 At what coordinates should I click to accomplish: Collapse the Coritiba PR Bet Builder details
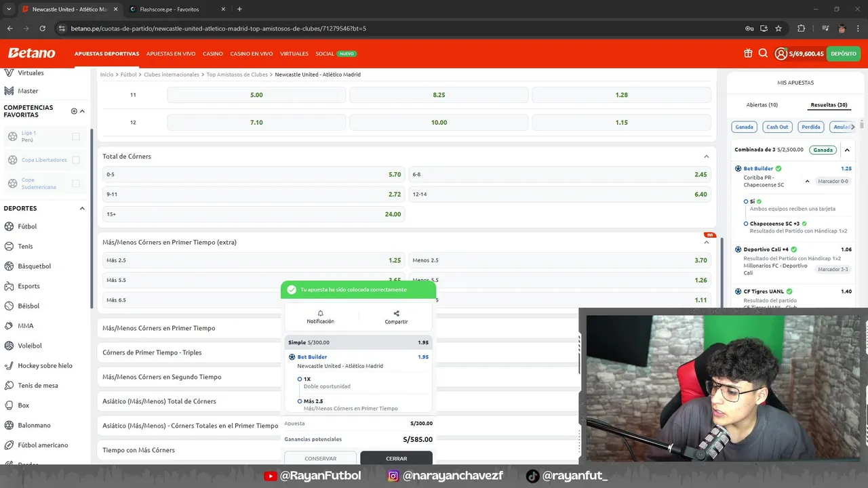(x=807, y=182)
